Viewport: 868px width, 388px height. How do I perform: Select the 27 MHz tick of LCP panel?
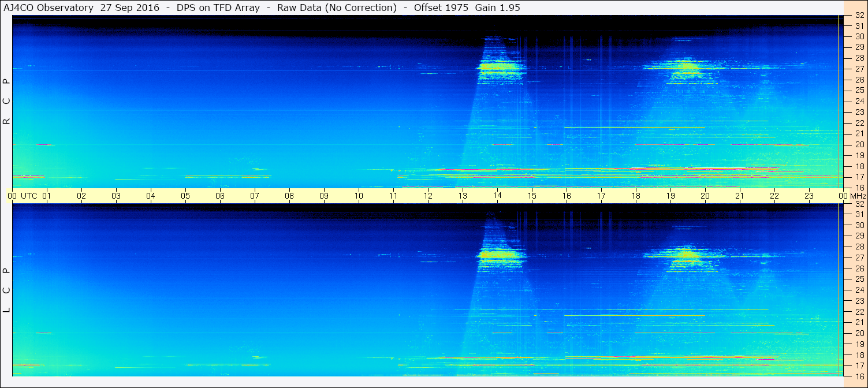859,258
